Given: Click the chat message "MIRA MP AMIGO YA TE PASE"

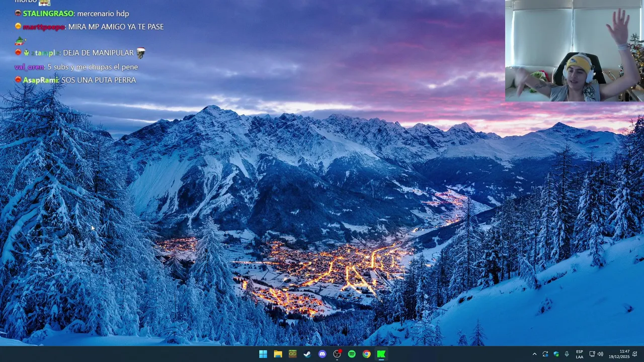Looking at the screenshot, I should pos(116,27).
